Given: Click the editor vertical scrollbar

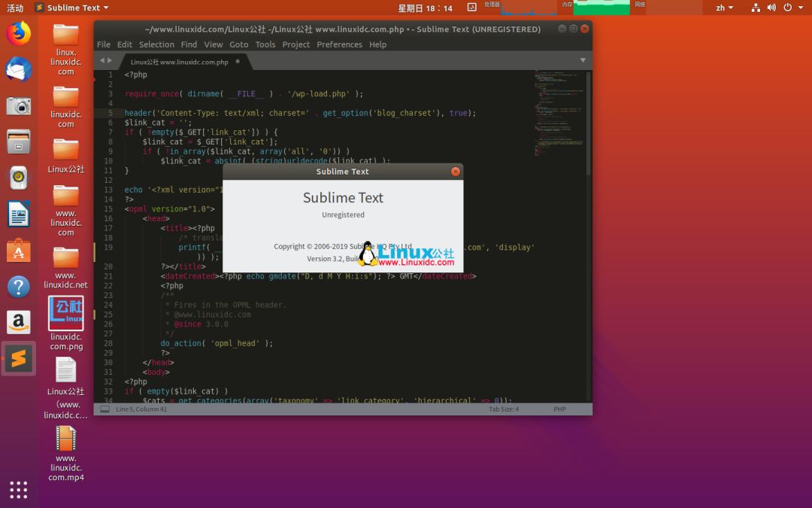Looking at the screenshot, I should point(588,123).
